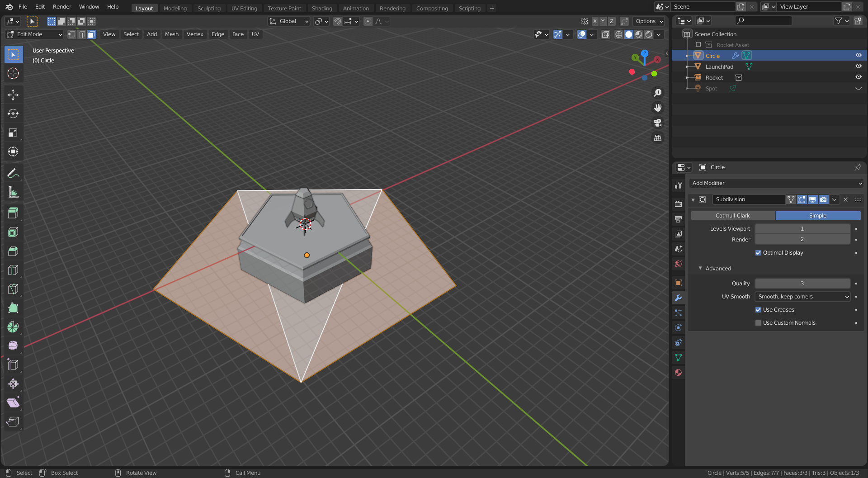
Task: Select the Spin tool
Action: pos(13,327)
